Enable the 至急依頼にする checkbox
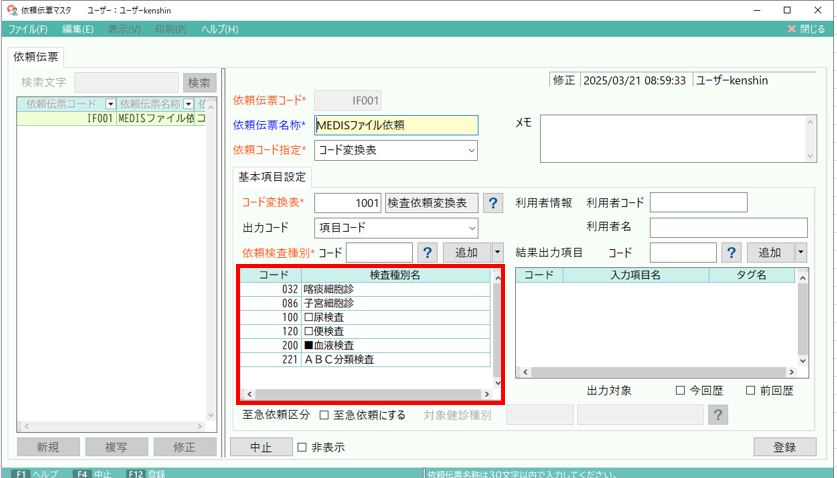The image size is (837, 478). pos(323,415)
